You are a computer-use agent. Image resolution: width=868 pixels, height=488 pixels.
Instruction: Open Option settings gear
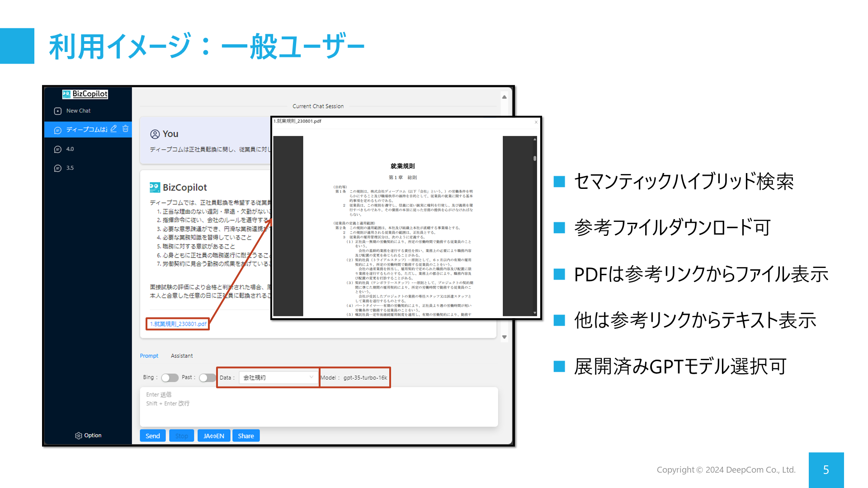79,436
